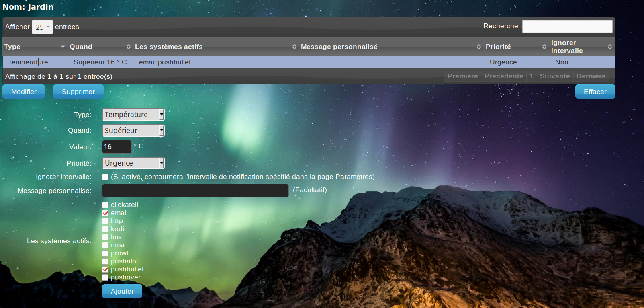Click the Supprimer button

point(78,92)
